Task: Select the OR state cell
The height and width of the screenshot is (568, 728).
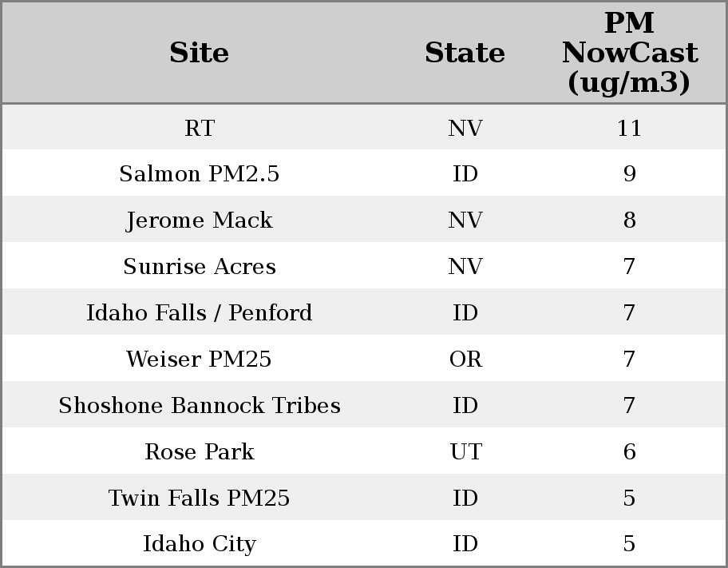Action: (x=465, y=359)
